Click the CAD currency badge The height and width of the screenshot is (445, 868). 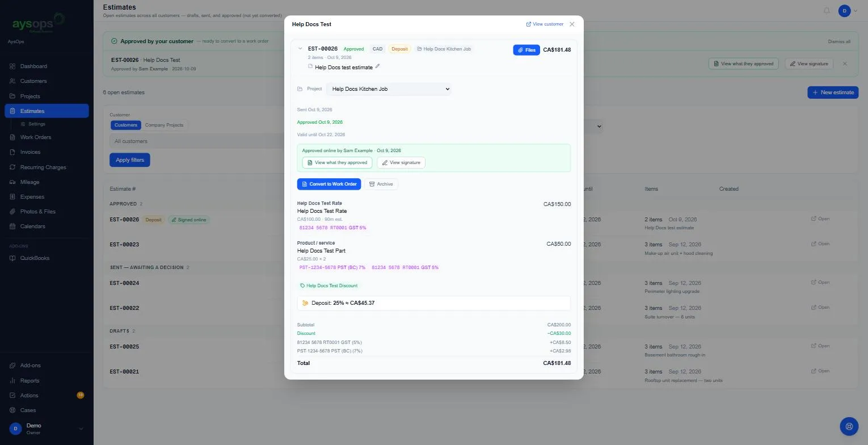377,49
